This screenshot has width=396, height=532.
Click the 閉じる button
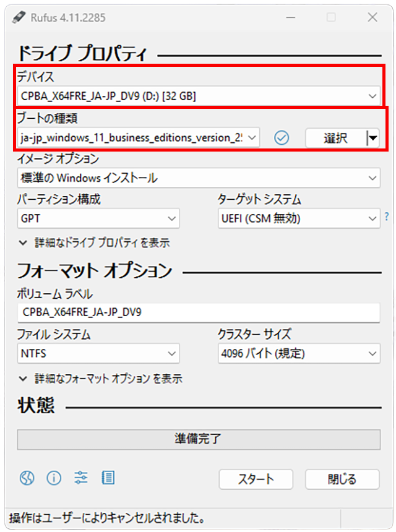(x=342, y=479)
